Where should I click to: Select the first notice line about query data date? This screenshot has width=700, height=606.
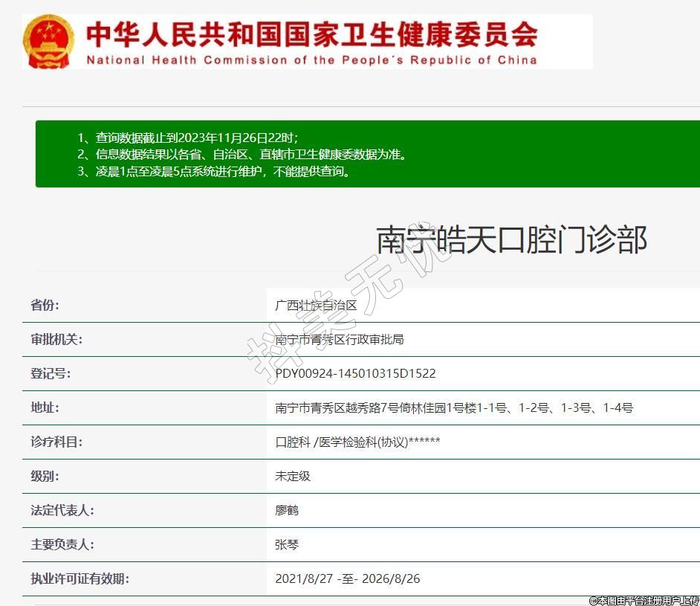(188, 138)
